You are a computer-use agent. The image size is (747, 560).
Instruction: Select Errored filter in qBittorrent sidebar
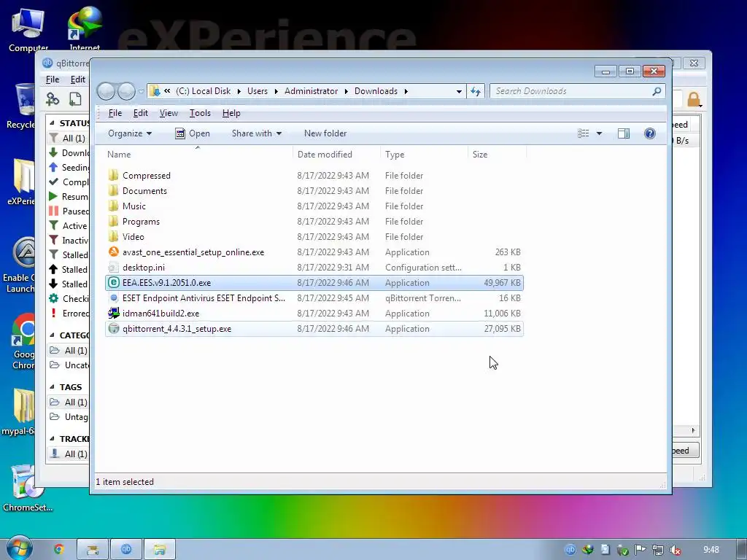pyautogui.click(x=69, y=314)
